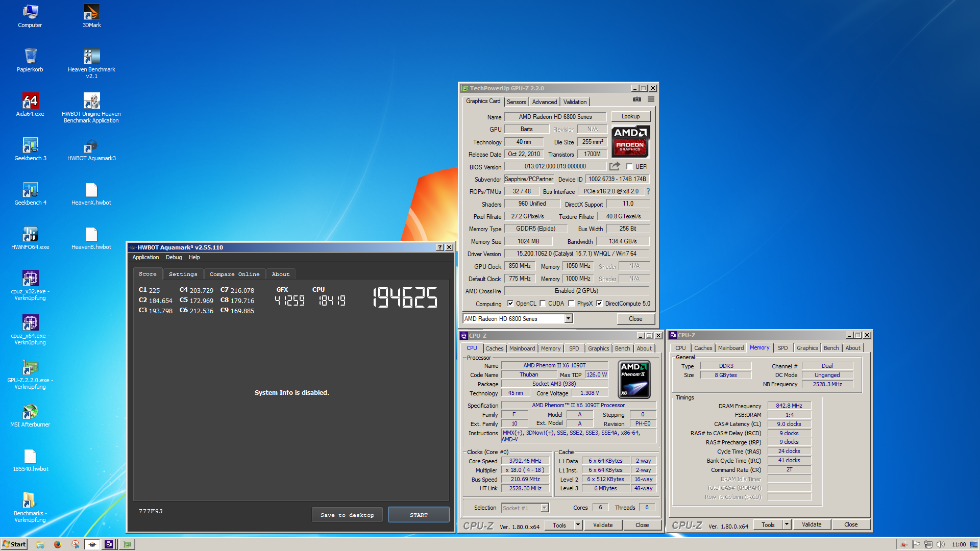Screen dimensions: 980x551
Task: Click the Close button in GPU-Z
Action: click(635, 319)
